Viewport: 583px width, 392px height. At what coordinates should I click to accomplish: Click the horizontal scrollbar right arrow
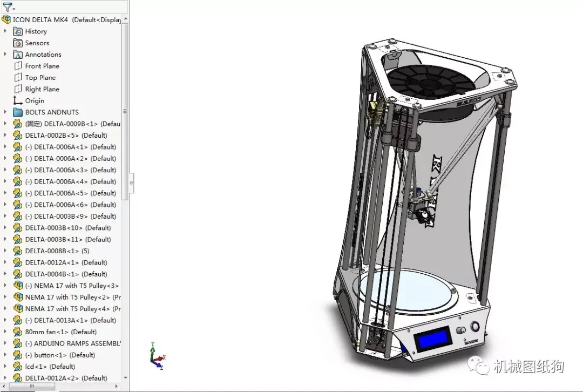117,387
